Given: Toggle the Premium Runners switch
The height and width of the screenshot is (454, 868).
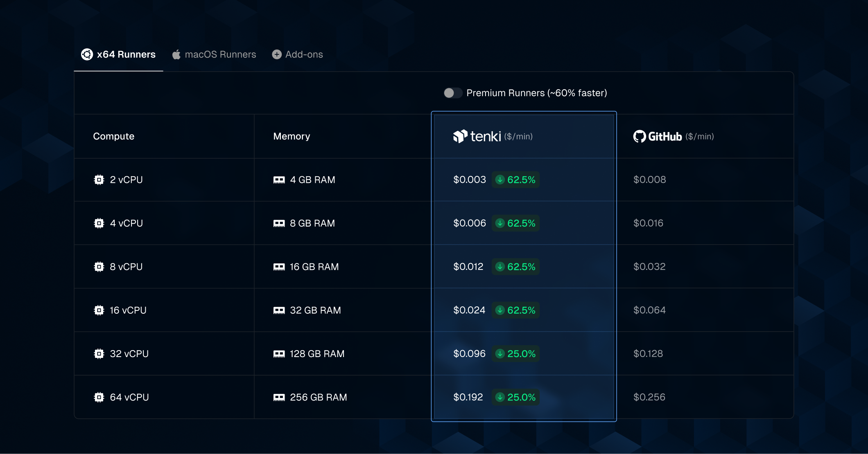Looking at the screenshot, I should (x=452, y=93).
